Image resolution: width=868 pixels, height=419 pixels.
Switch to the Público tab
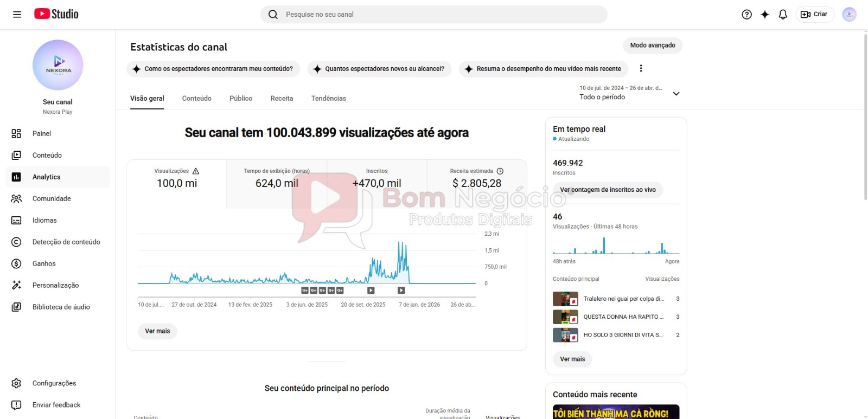point(241,99)
